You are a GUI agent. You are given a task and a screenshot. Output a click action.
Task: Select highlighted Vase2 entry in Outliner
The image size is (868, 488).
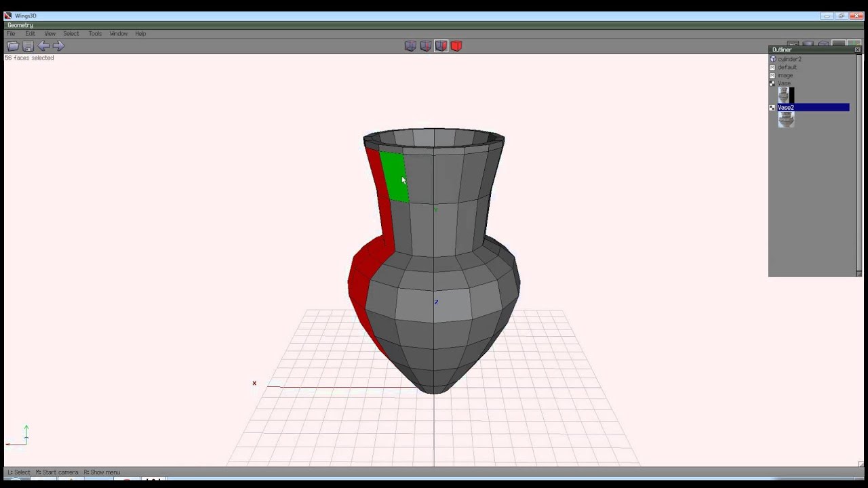[813, 108]
